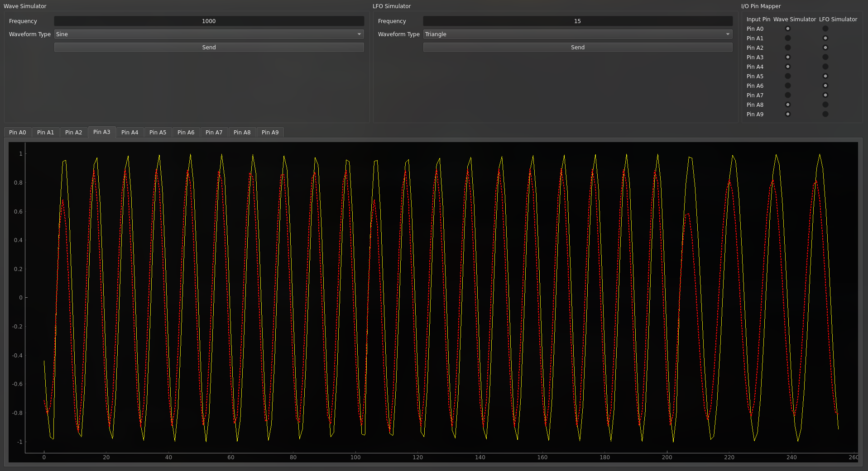Switch to the Pin A8 tab
This screenshot has height=471, width=868.
[x=242, y=133]
